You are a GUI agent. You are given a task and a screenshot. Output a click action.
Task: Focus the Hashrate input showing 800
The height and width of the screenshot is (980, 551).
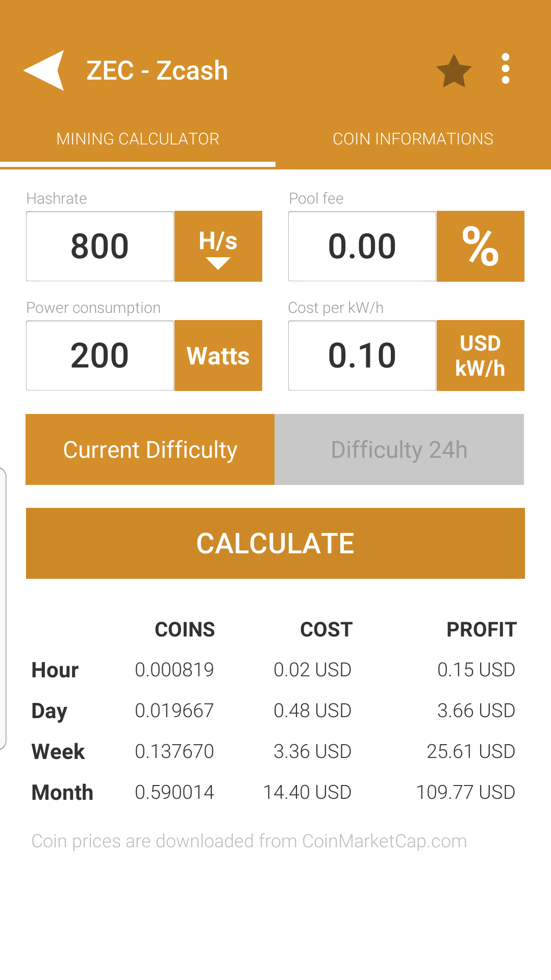coord(100,246)
